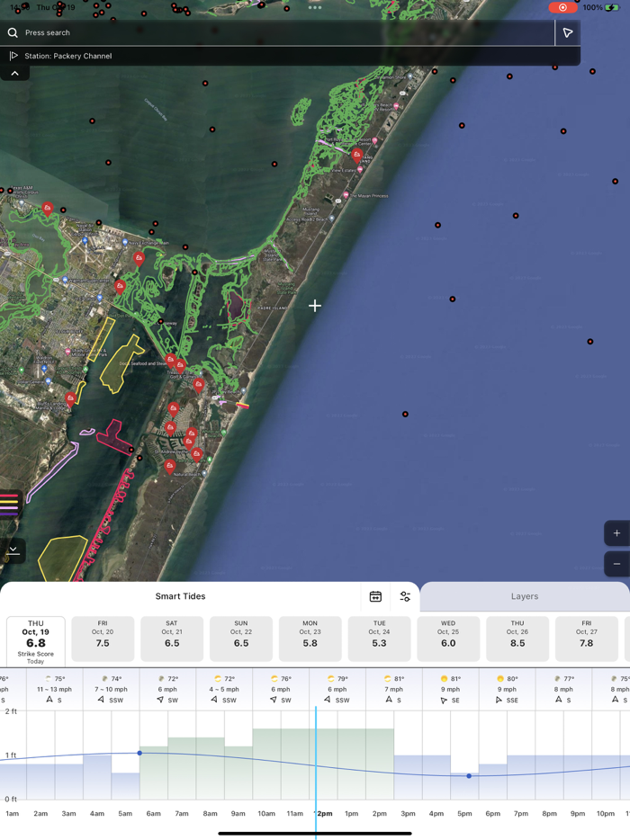
Task: Open the tide settings sliders icon
Action: point(405,596)
